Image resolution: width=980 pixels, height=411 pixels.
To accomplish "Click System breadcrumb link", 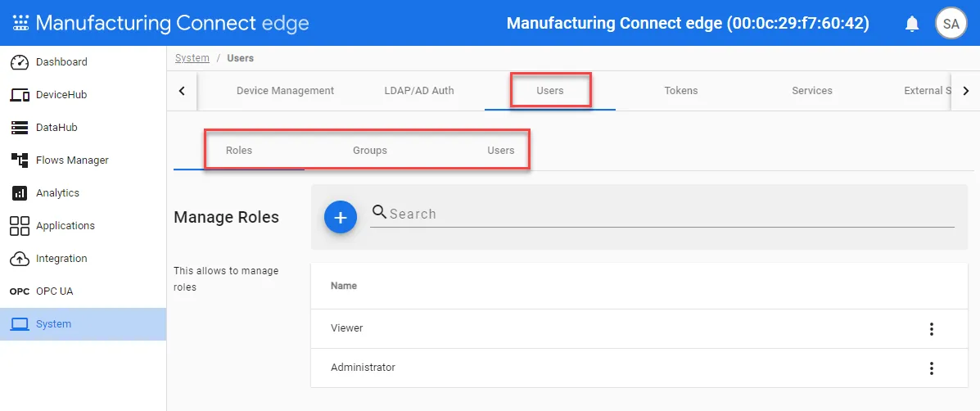I will [192, 58].
